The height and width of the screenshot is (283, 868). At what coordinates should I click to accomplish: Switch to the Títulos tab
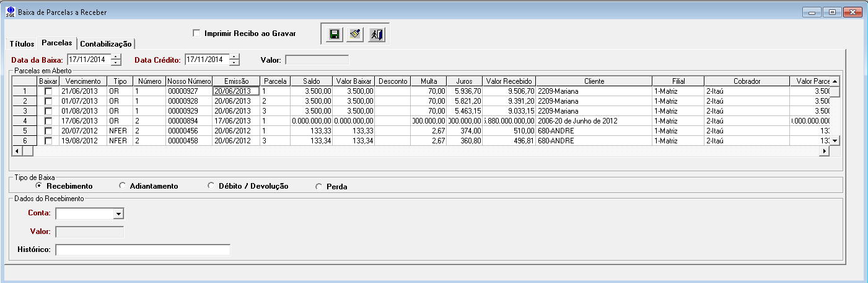22,44
